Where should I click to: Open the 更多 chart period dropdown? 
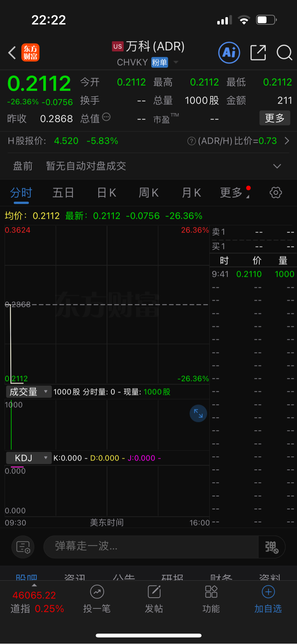(235, 192)
